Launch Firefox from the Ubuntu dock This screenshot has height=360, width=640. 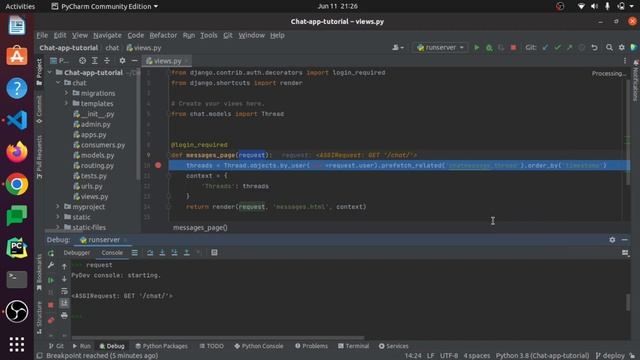pos(17,152)
